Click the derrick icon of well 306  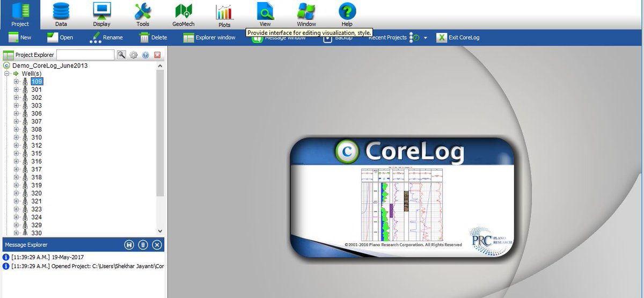[x=25, y=113]
